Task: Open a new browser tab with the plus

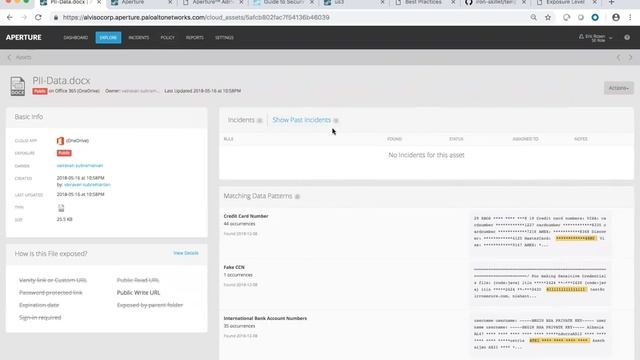Action: pos(611,2)
